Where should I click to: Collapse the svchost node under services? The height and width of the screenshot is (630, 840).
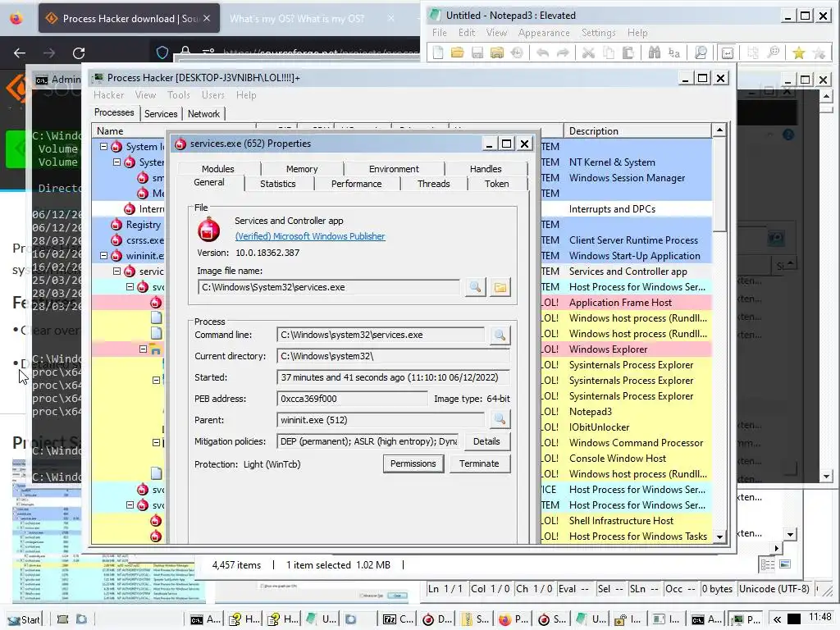(130, 286)
